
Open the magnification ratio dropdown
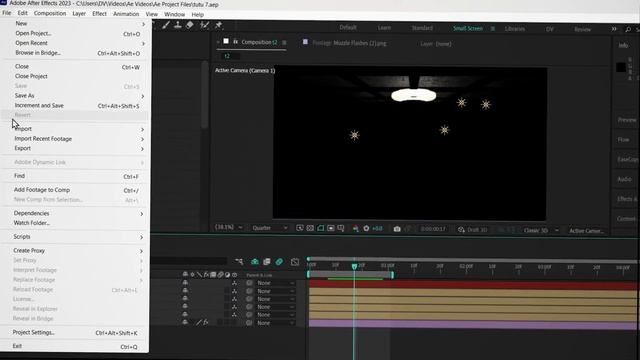229,227
